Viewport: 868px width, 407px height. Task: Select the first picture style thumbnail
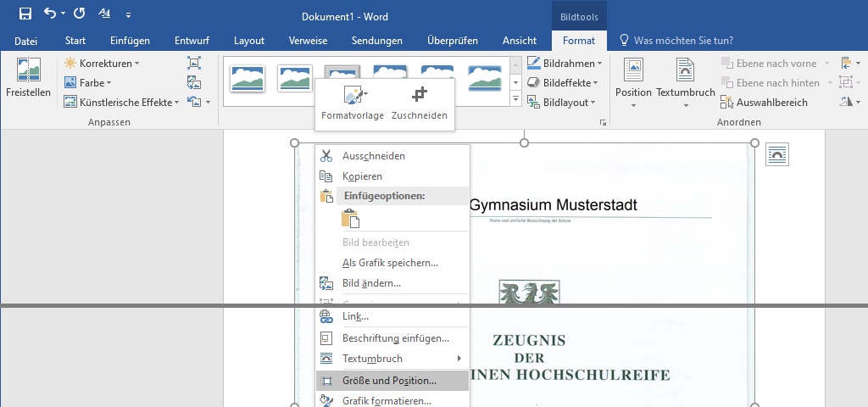pos(248,79)
